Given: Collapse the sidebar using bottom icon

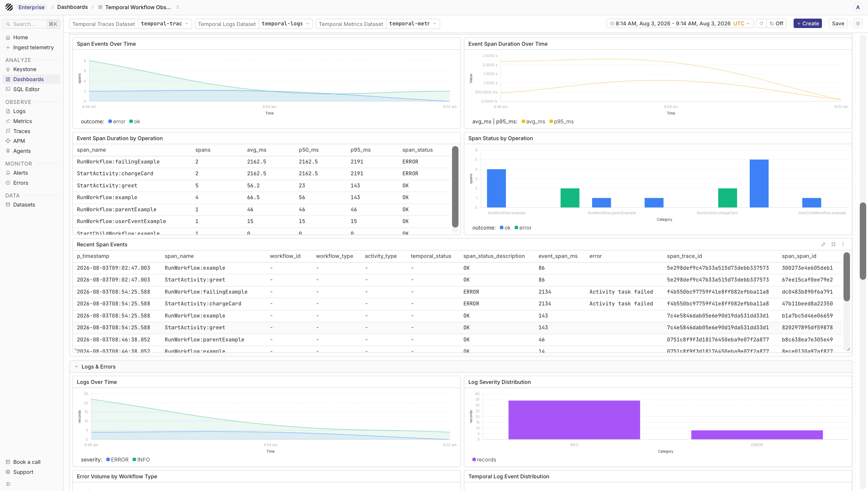Looking at the screenshot, I should 9,484.
